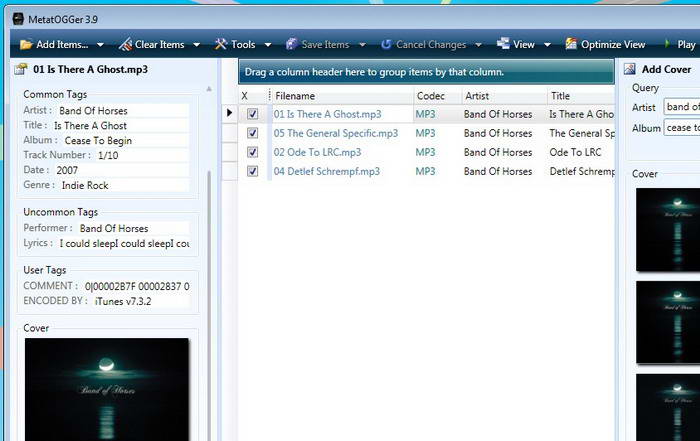Sort by the Filename column header
The image size is (700, 441).
tap(342, 96)
